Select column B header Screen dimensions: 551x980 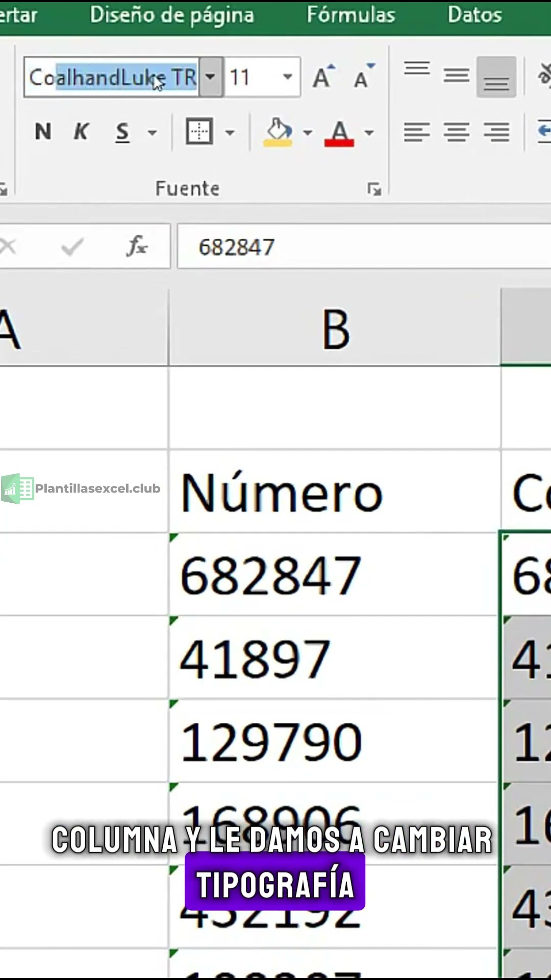pos(335,329)
